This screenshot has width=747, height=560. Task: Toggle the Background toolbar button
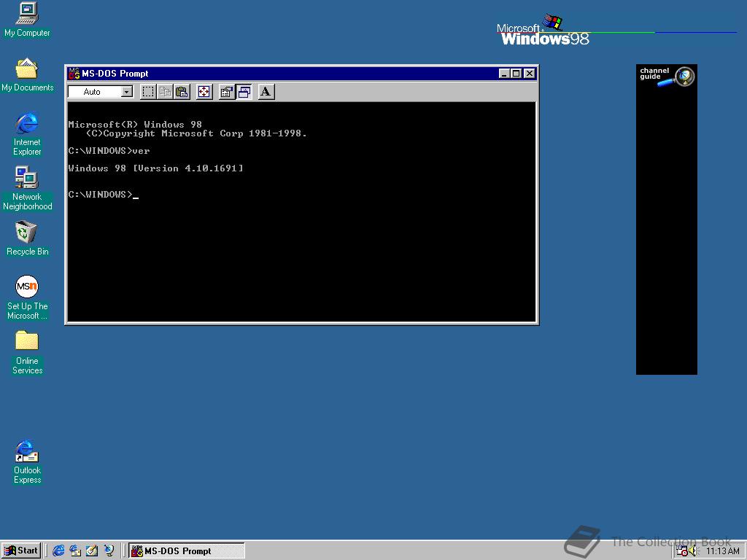pos(244,91)
